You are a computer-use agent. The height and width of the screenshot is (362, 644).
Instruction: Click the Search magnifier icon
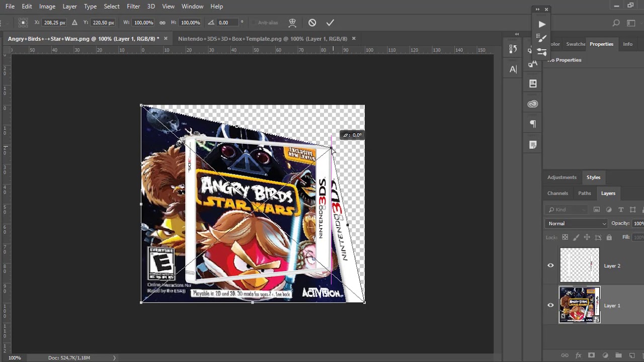[x=616, y=23]
